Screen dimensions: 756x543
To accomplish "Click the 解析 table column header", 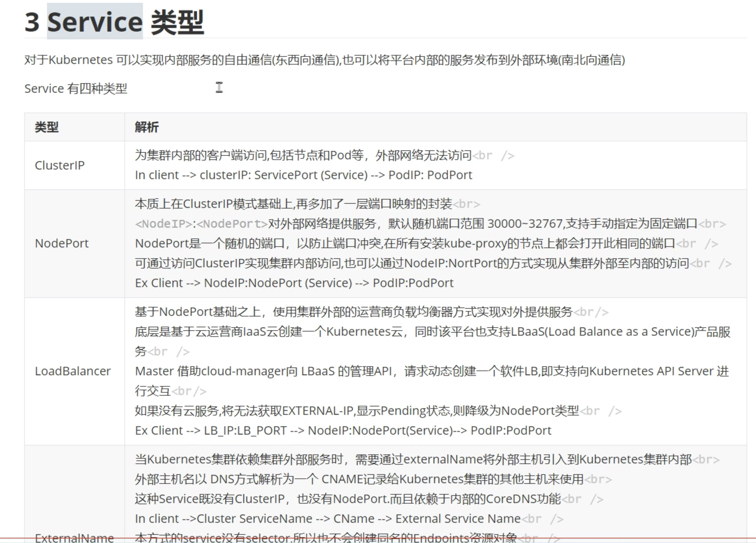I will 147,127.
